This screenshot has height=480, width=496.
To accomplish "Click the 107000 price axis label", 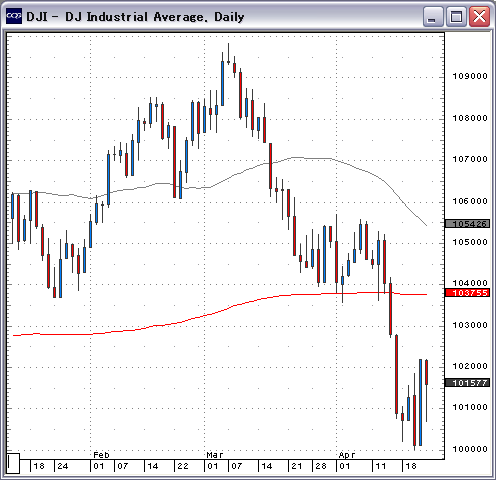I will coord(470,159).
